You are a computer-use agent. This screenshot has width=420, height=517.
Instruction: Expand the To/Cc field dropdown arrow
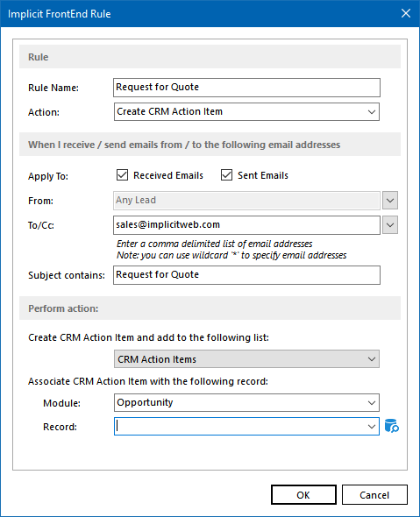pyautogui.click(x=390, y=225)
